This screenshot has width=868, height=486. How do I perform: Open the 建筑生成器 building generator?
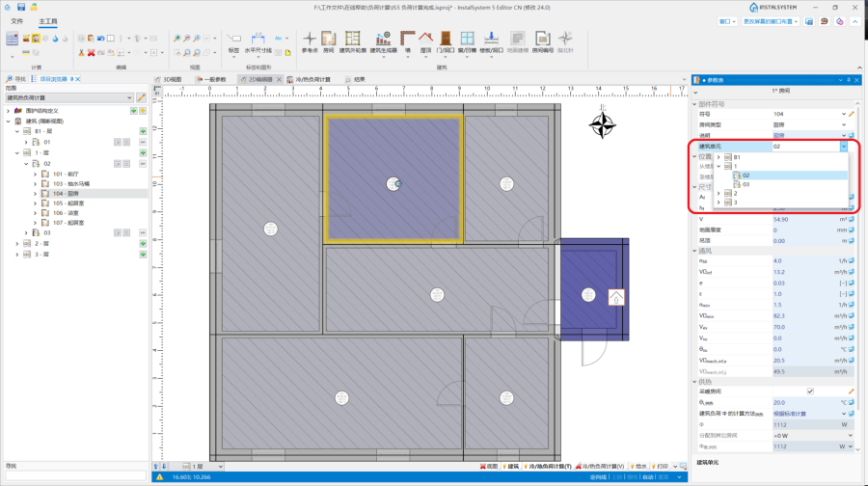click(x=383, y=40)
